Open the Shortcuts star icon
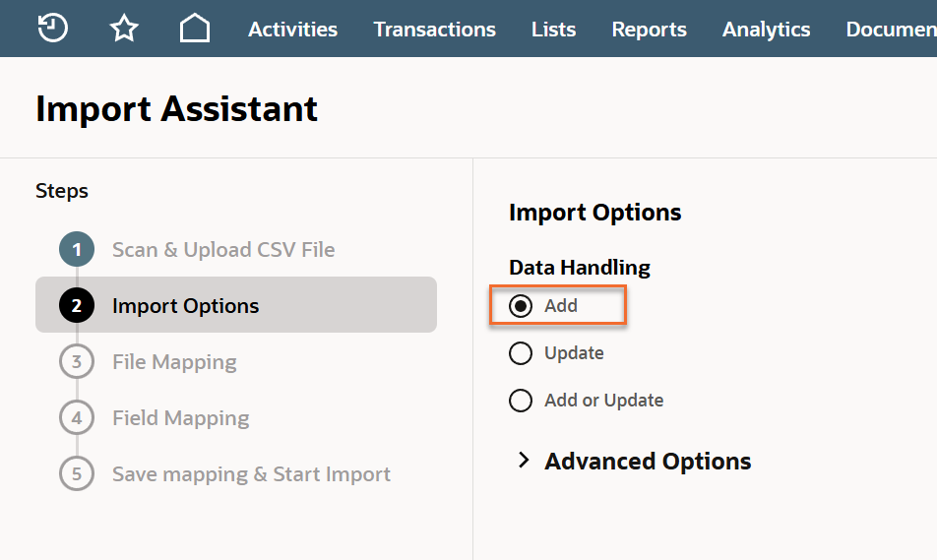This screenshot has height=560, width=937. tap(124, 29)
